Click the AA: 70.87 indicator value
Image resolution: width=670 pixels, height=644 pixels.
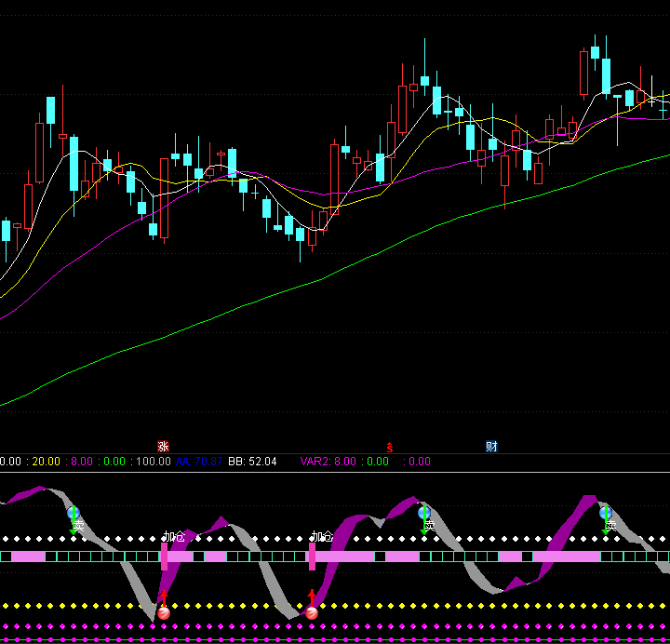point(199,462)
